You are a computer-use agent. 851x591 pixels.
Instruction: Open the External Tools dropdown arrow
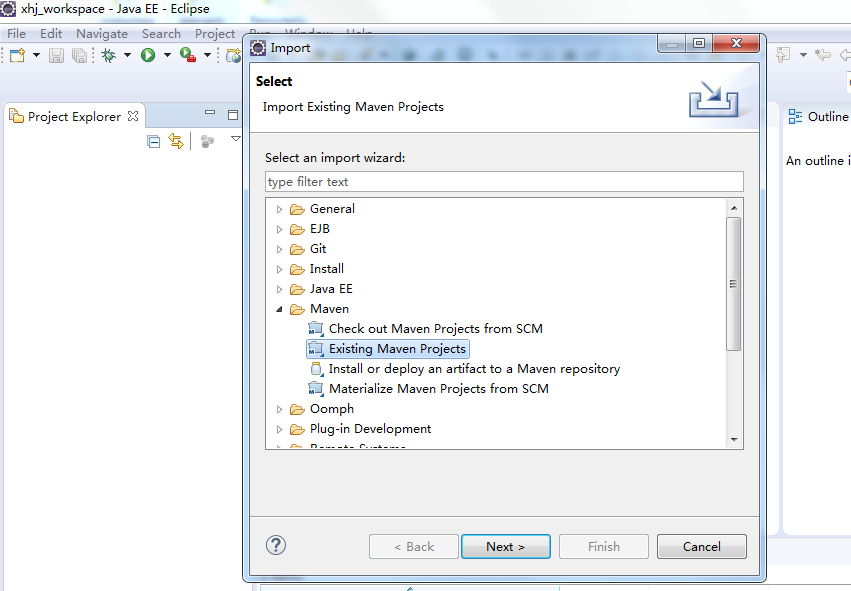(207, 55)
